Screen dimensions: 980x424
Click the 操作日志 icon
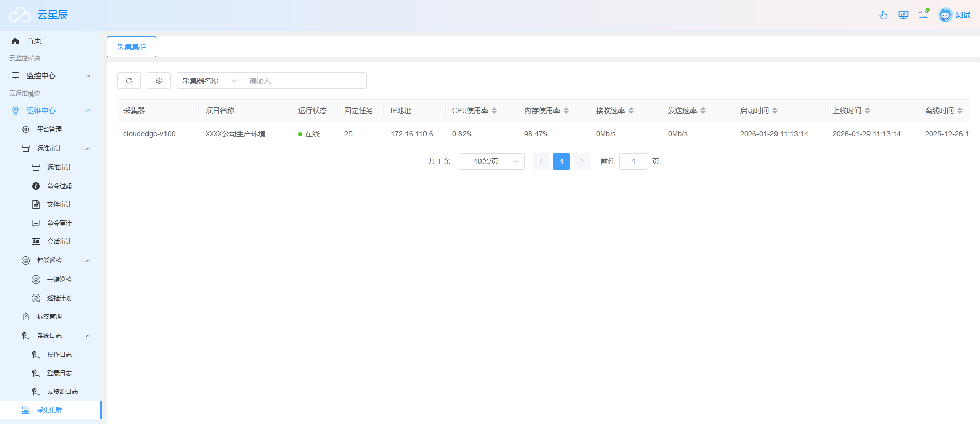36,355
